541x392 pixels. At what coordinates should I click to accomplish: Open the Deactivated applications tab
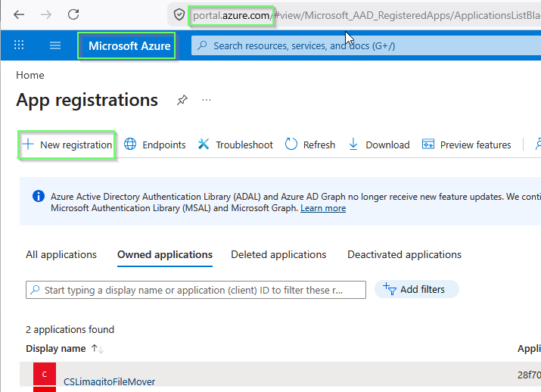pyautogui.click(x=404, y=255)
